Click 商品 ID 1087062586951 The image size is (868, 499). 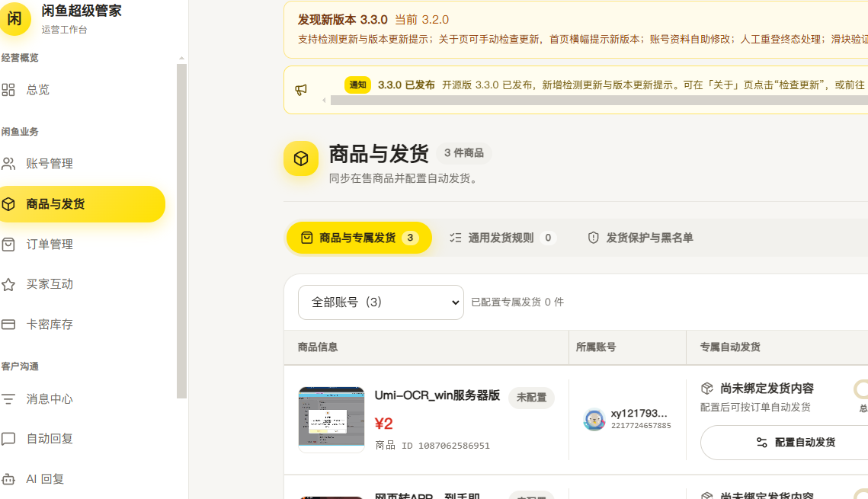pyautogui.click(x=432, y=446)
